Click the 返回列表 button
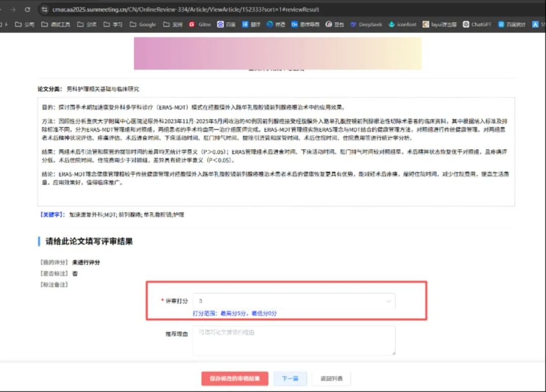Screen dimensions: 546x392 (x=331, y=378)
